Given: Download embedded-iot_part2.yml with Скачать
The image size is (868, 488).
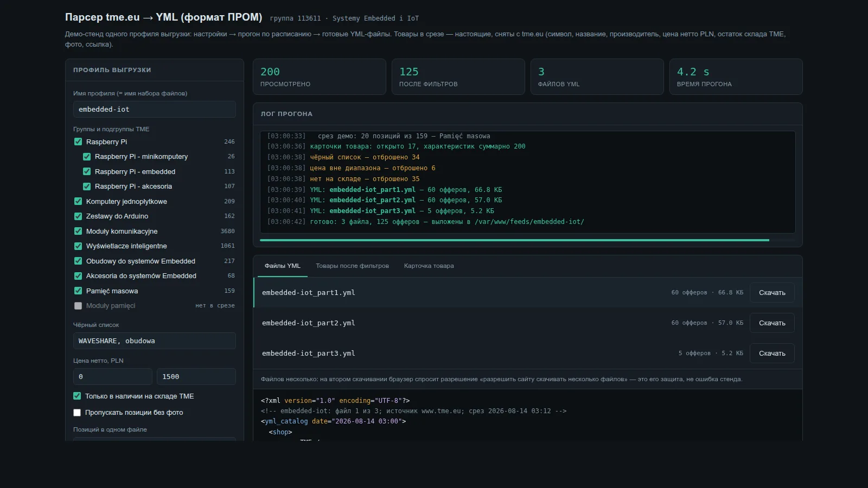Looking at the screenshot, I should [x=772, y=323].
